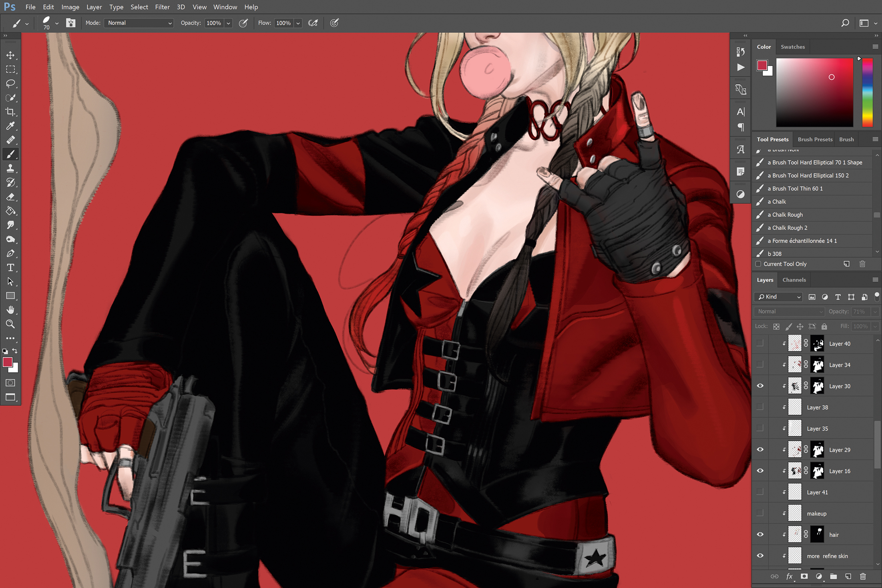Swap foreground and background colors icon
This screenshot has width=882, height=588.
coord(15,351)
